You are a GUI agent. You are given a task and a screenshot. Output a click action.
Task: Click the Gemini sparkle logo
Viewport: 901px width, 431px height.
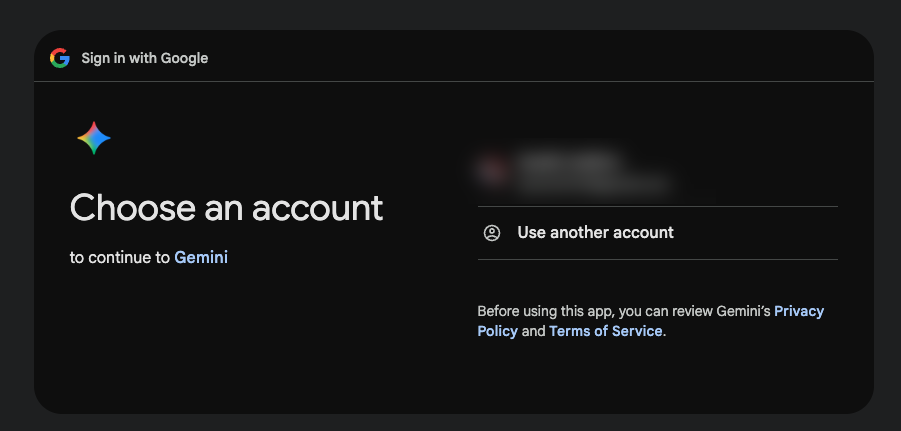point(94,138)
